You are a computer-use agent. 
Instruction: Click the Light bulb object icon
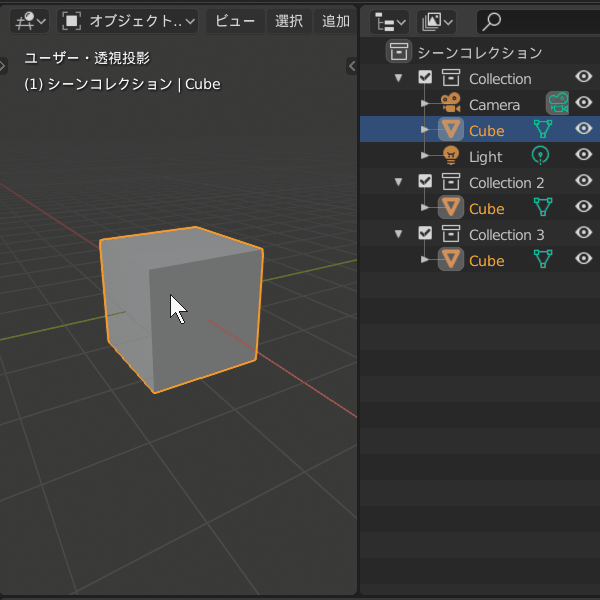(451, 155)
